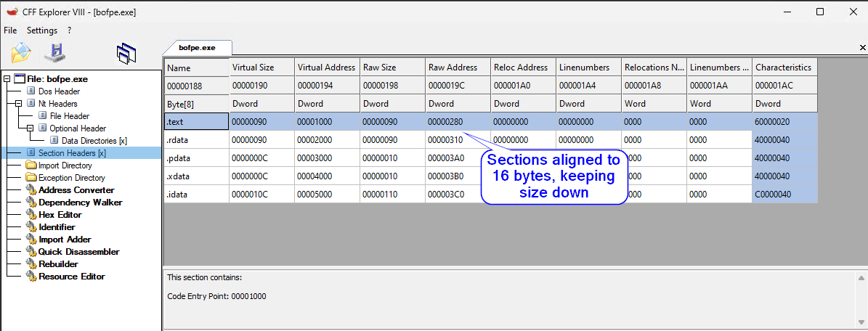Click the Hex Editor tool icon
The width and height of the screenshot is (868, 331).
click(x=31, y=215)
